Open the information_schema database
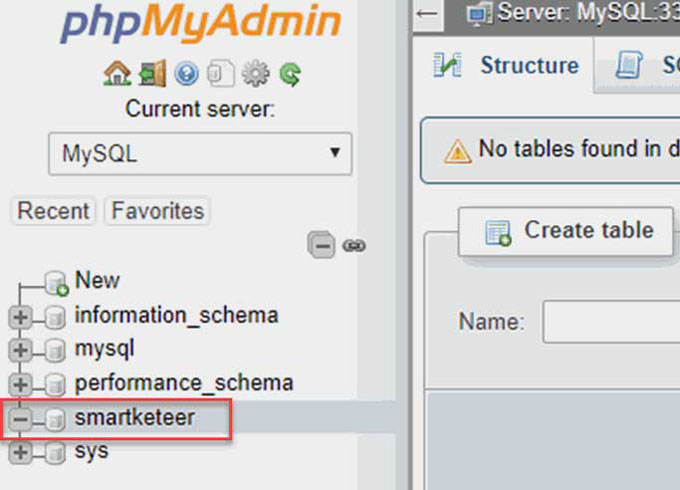The image size is (680, 490). tap(177, 315)
